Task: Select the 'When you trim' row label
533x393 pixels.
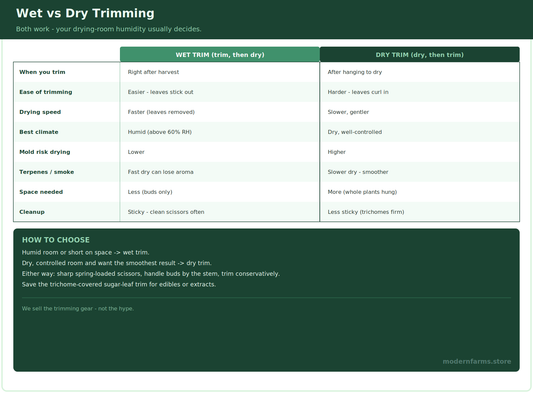Action: click(x=42, y=72)
